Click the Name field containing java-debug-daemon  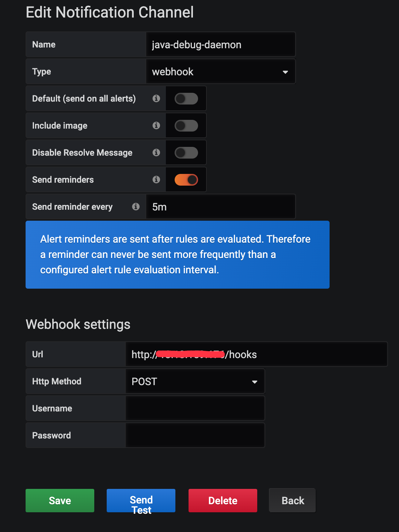pos(220,45)
